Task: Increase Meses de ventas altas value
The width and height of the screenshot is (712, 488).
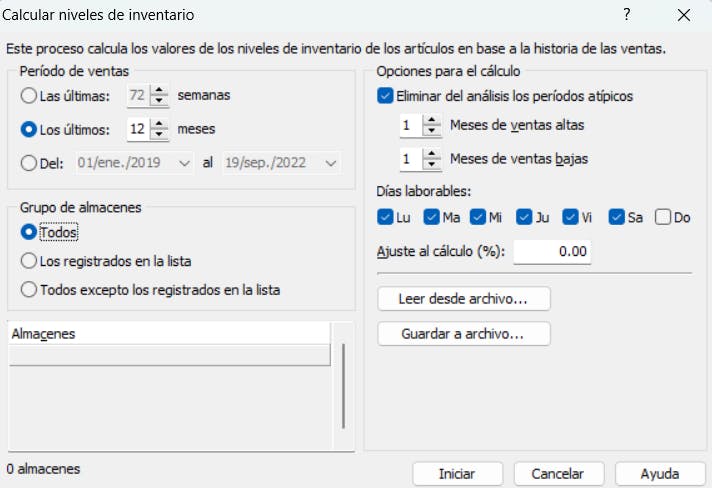Action: pyautogui.click(x=431, y=120)
